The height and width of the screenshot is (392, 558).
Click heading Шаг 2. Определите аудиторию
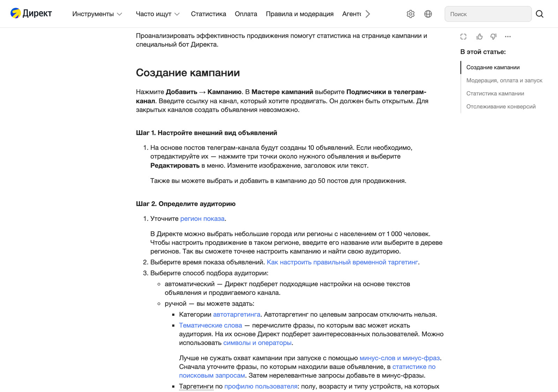(x=186, y=204)
